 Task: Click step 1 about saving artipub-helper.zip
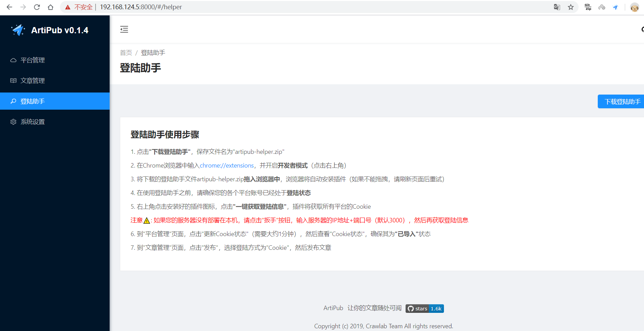[x=208, y=152]
